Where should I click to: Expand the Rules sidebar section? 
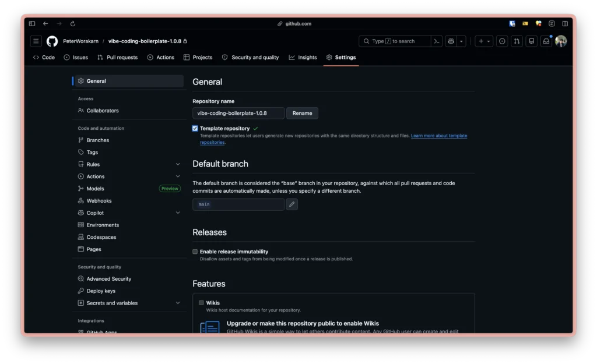178,164
